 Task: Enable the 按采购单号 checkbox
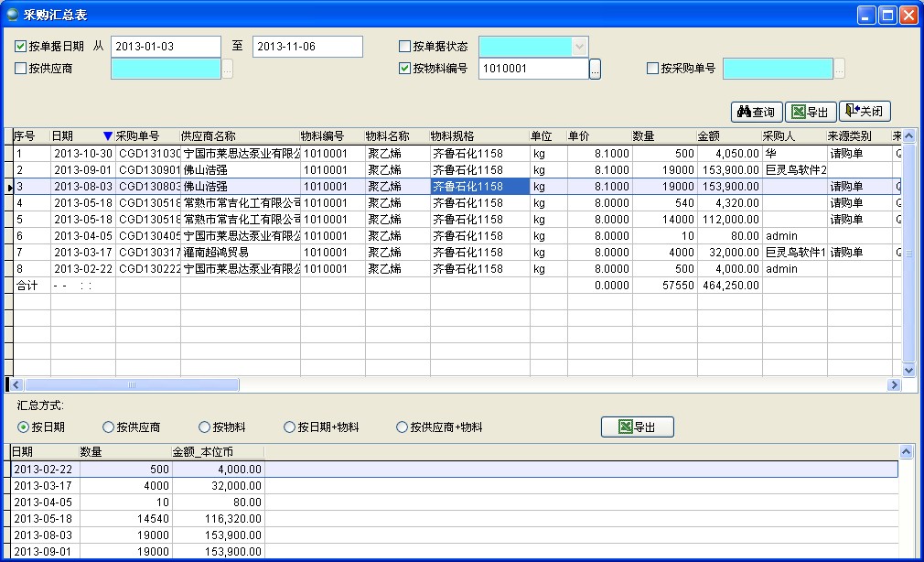point(652,69)
